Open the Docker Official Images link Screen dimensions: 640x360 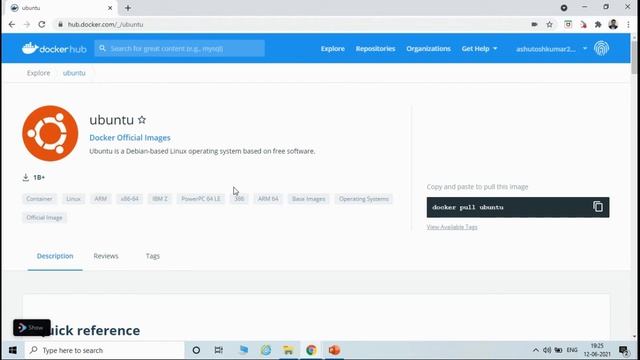130,138
